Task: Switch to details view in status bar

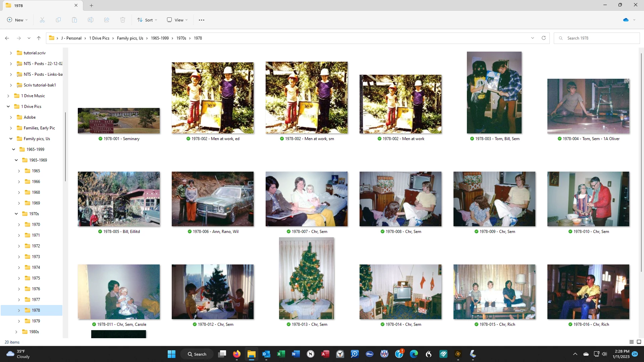Action: 631,342
